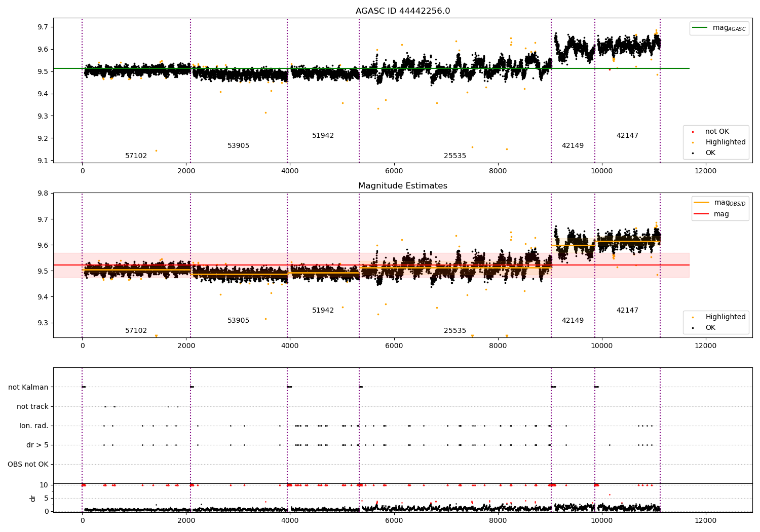Click obsid label 25535 in the Magnitude Estimates plot

click(x=455, y=331)
